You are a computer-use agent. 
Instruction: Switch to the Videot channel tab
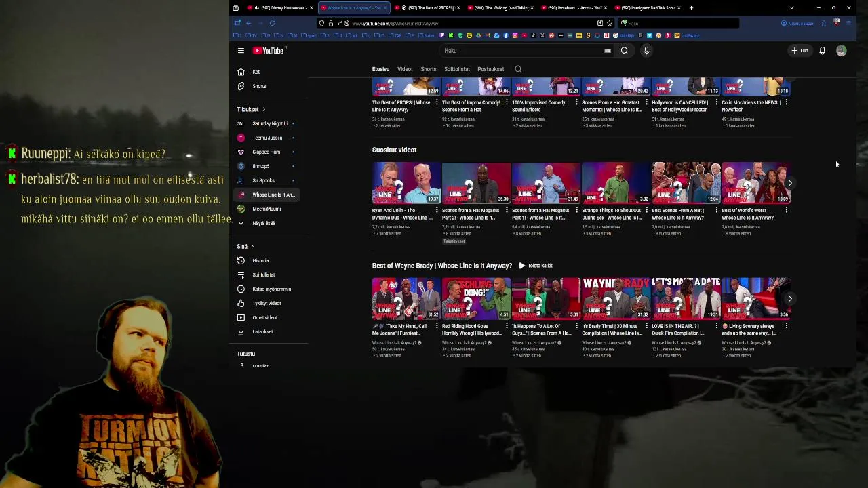[x=405, y=69]
